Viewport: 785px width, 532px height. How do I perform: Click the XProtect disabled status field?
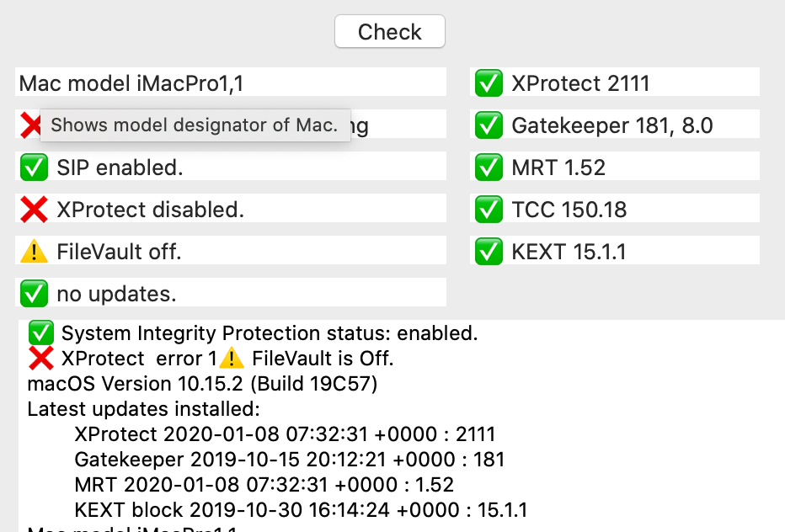click(230, 210)
